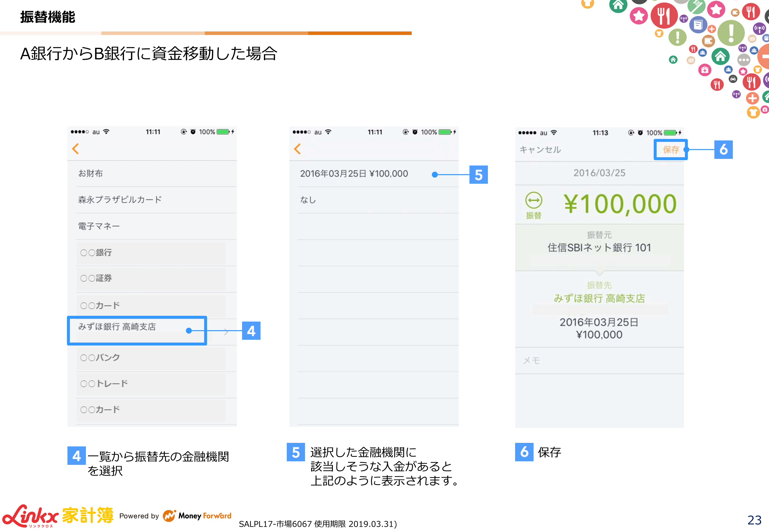Click the battery icon on the first phone
The image size is (769, 532).
click(x=223, y=132)
